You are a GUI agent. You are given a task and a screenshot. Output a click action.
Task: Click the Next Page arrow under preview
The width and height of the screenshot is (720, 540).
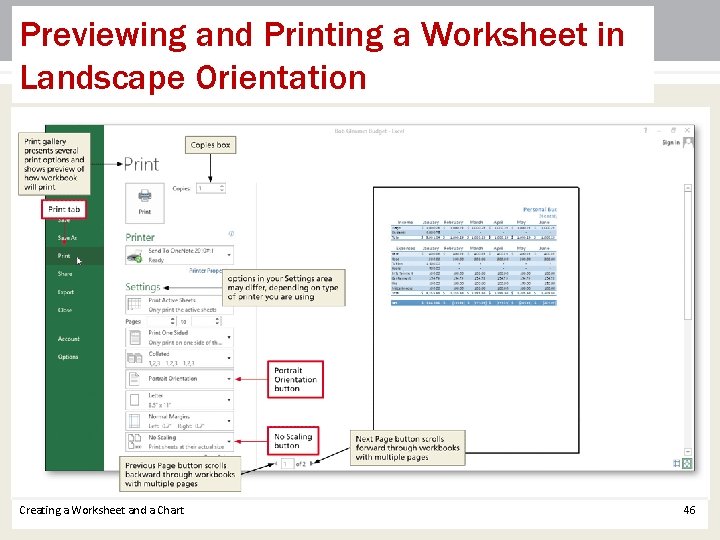tap(312, 464)
